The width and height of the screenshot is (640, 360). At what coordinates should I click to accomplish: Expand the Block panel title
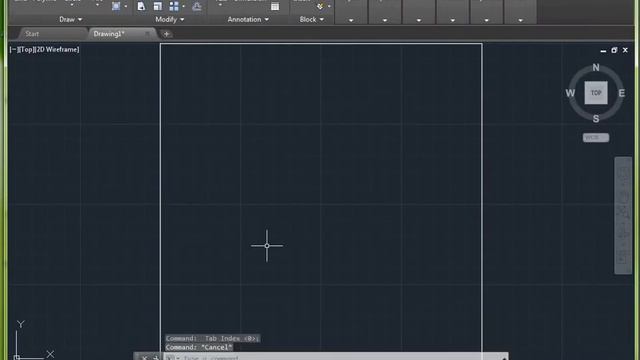(x=311, y=19)
